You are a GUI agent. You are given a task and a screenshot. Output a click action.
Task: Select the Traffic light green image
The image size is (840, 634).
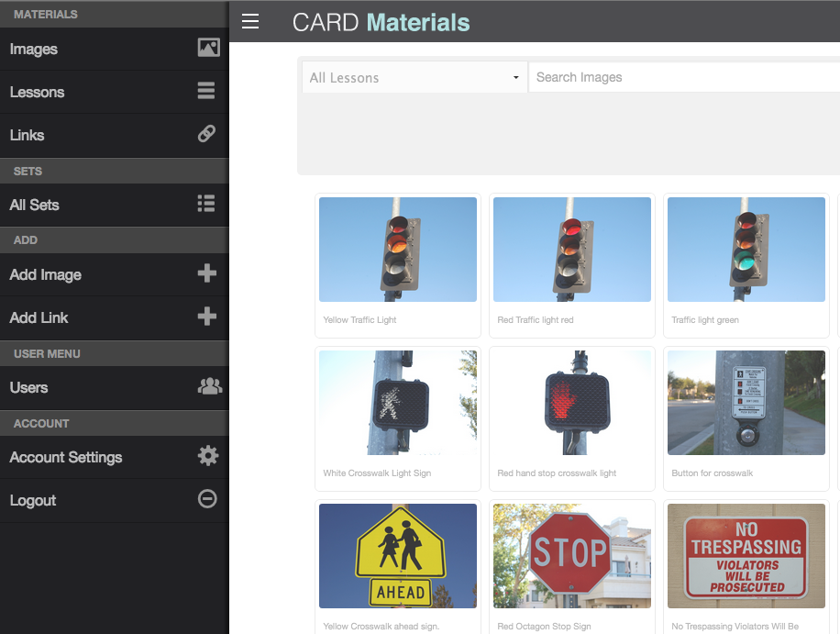[x=746, y=250]
